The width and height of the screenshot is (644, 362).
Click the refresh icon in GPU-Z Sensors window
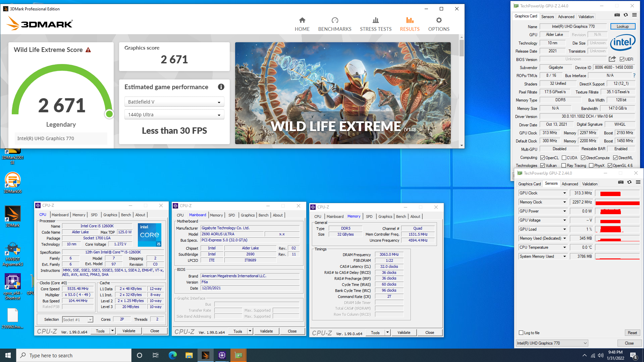click(629, 182)
